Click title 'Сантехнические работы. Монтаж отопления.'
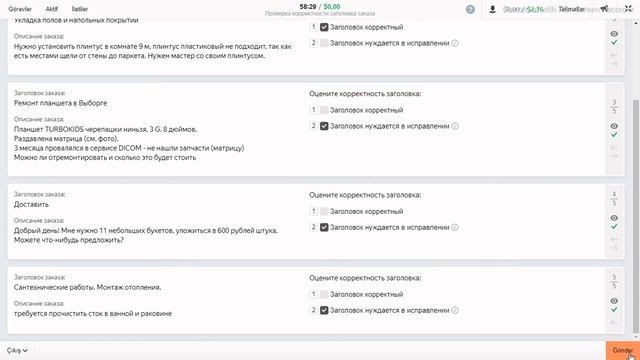640x360 pixels. [x=87, y=287]
